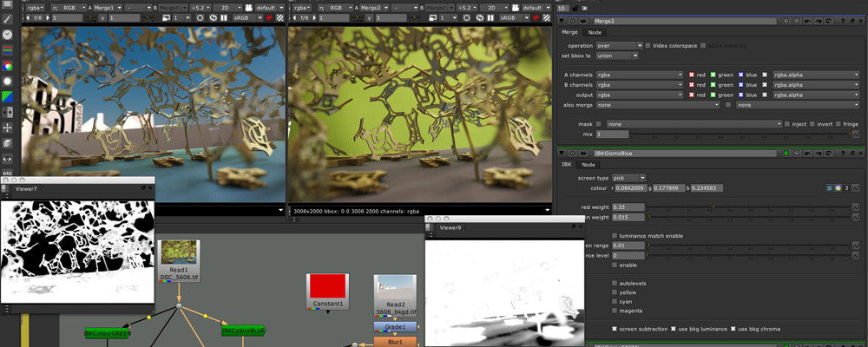This screenshot has width=868, height=347.
Task: Open the operation dropdown set to over
Action: tap(619, 45)
